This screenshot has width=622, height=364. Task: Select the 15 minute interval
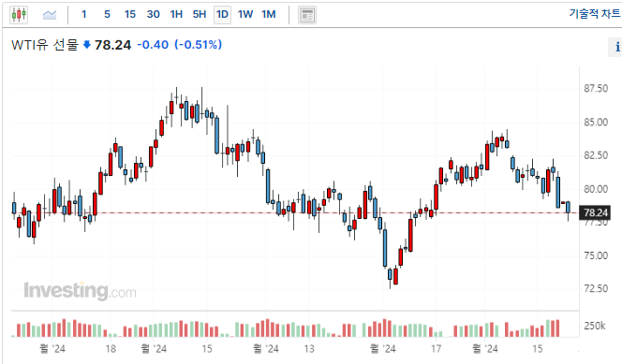tap(129, 15)
